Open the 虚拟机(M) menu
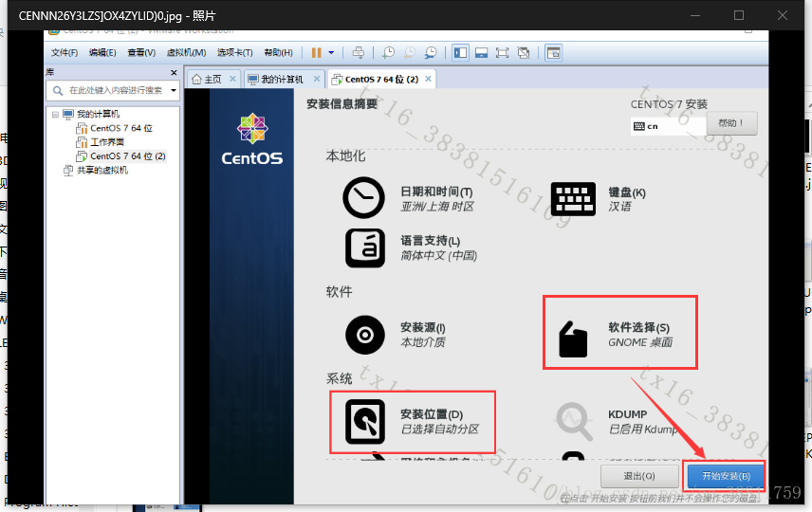Viewport: 812px width, 512px height. [187, 52]
